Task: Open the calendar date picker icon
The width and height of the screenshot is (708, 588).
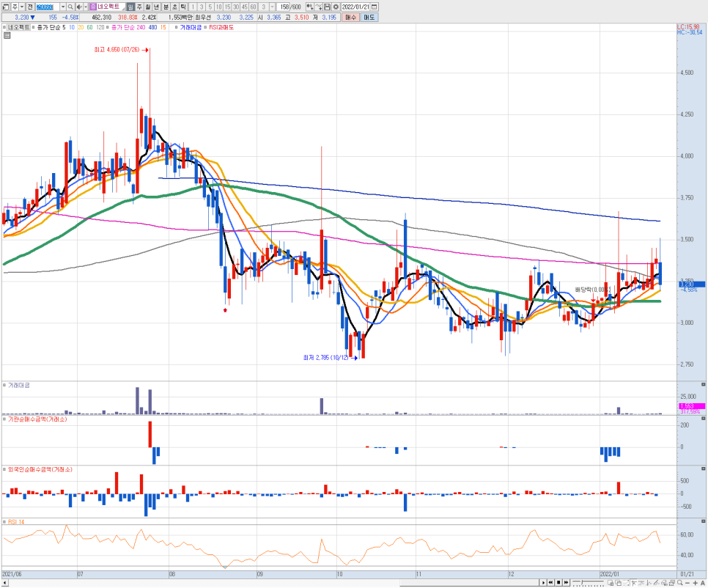Action: 375,7
